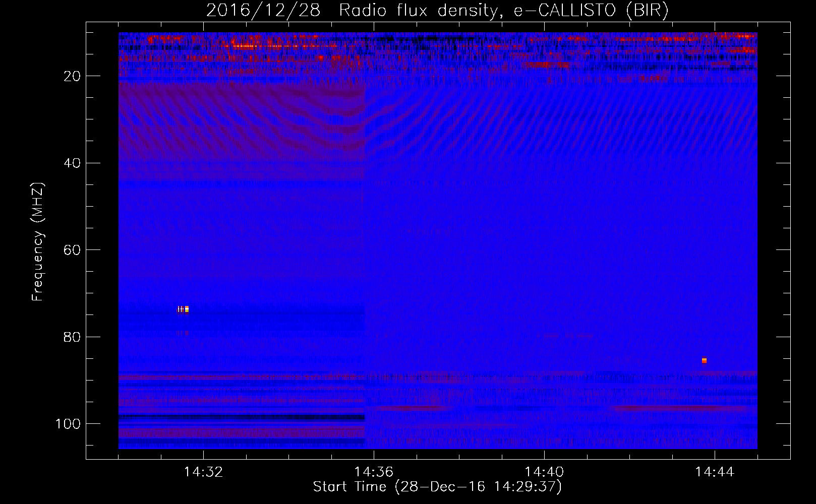Click the 14:32 time tick label
This screenshot has width=816, height=504.
pos(203,472)
